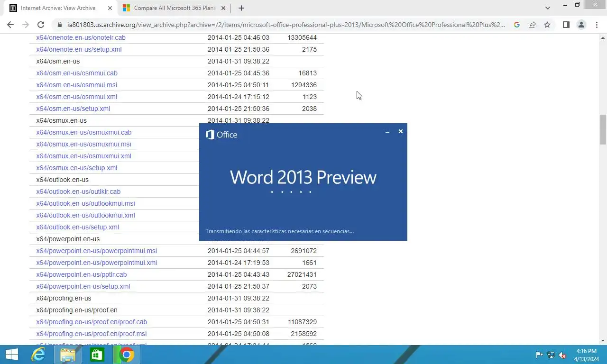The width and height of the screenshot is (607, 364).
Task: Open x64/osm.en-us/osmmui.xml link
Action: pos(76,97)
